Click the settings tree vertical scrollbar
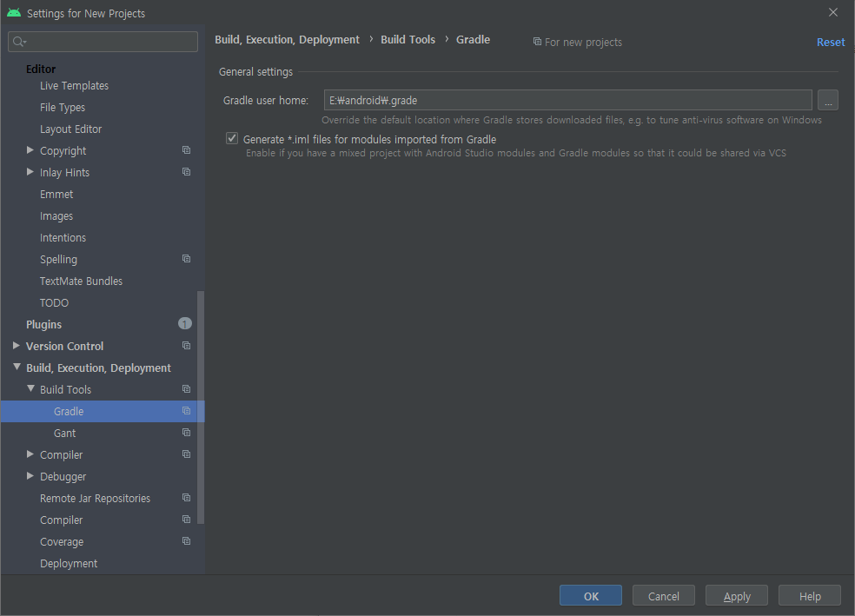 point(201,407)
